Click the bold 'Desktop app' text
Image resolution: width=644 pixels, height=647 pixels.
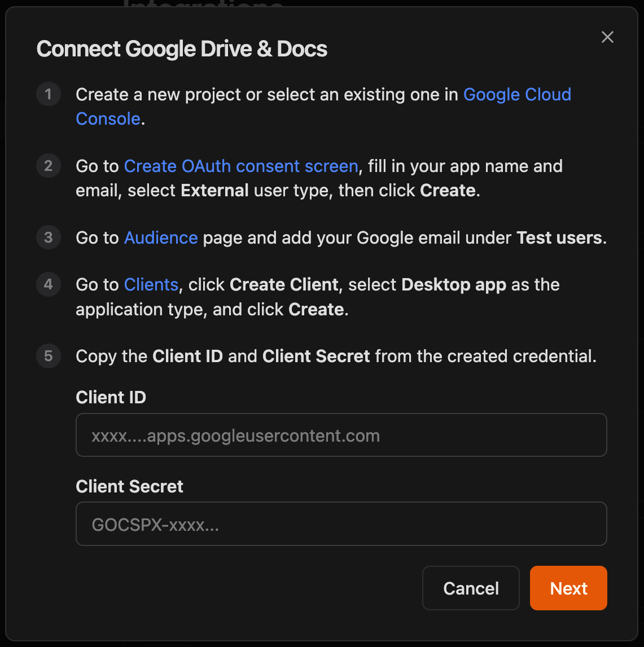(x=454, y=285)
